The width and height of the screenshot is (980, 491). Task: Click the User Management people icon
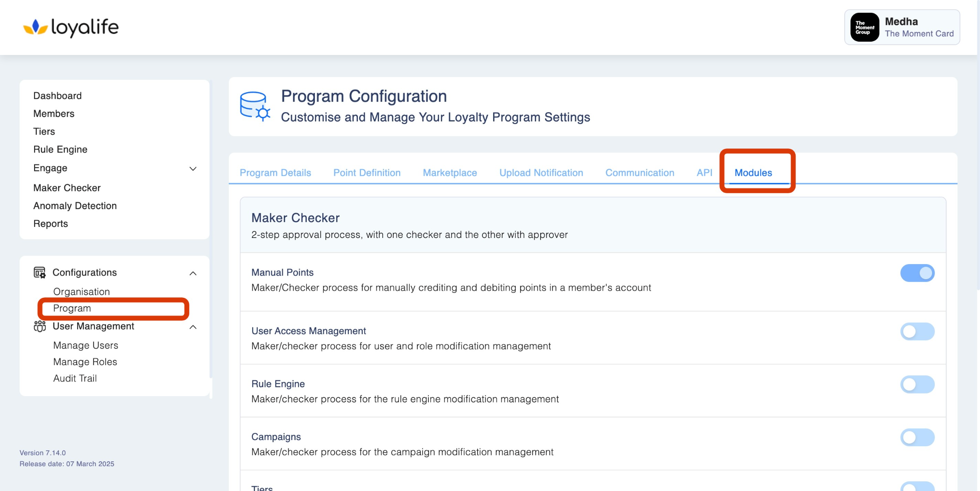point(39,326)
